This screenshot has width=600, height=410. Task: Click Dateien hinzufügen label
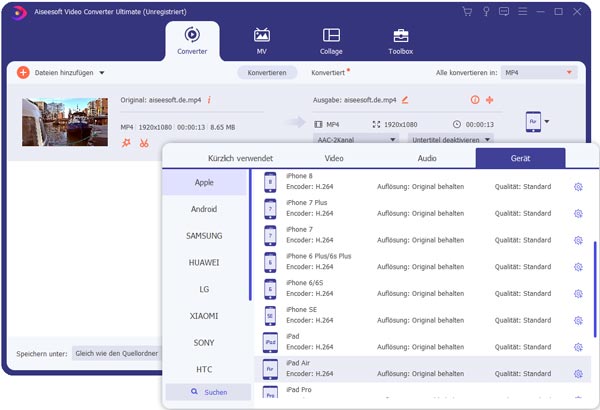pyautogui.click(x=64, y=73)
